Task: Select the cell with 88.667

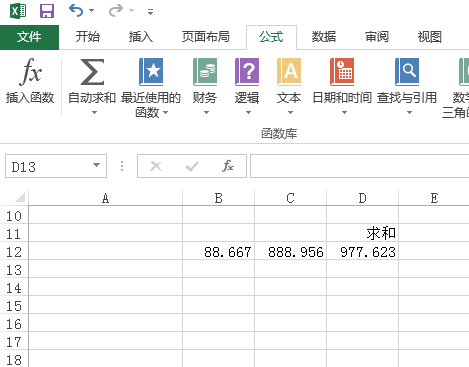Action: [x=219, y=251]
